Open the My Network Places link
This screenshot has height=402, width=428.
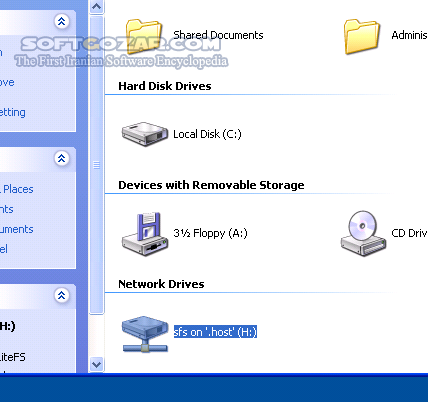[17, 189]
